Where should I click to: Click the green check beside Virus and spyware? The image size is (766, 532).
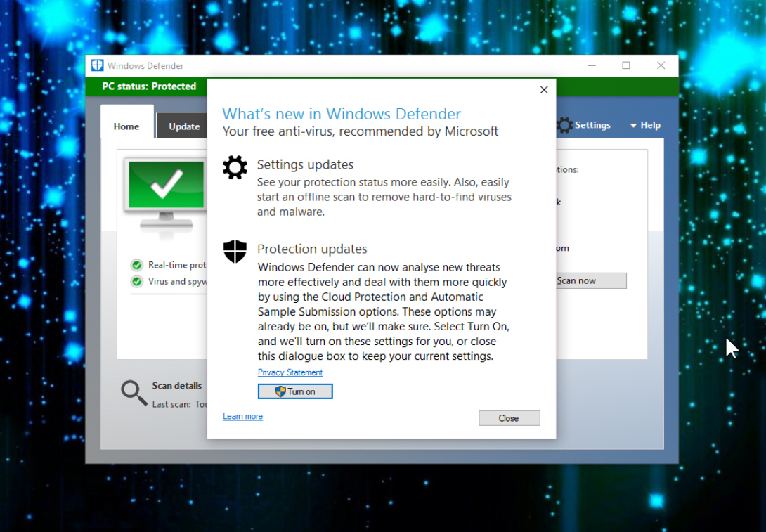(x=137, y=282)
